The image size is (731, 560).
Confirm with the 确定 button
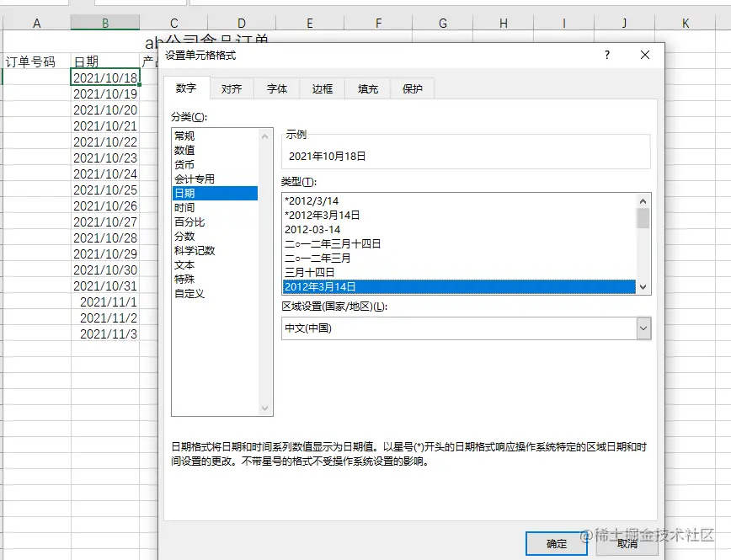pyautogui.click(x=556, y=544)
